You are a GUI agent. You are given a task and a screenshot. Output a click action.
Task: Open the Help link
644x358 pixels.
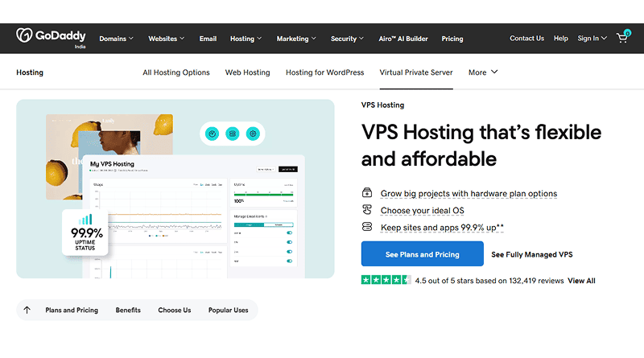[560, 38]
